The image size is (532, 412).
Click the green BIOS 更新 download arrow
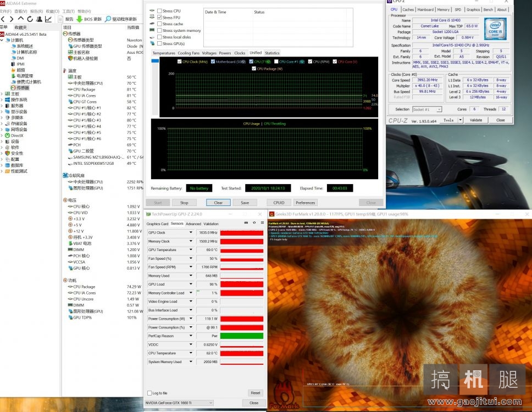[79, 19]
